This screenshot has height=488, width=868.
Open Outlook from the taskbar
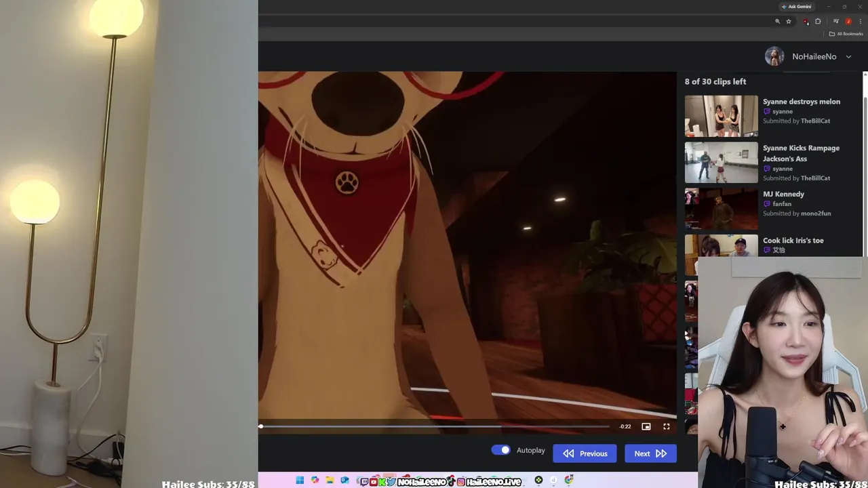click(344, 481)
